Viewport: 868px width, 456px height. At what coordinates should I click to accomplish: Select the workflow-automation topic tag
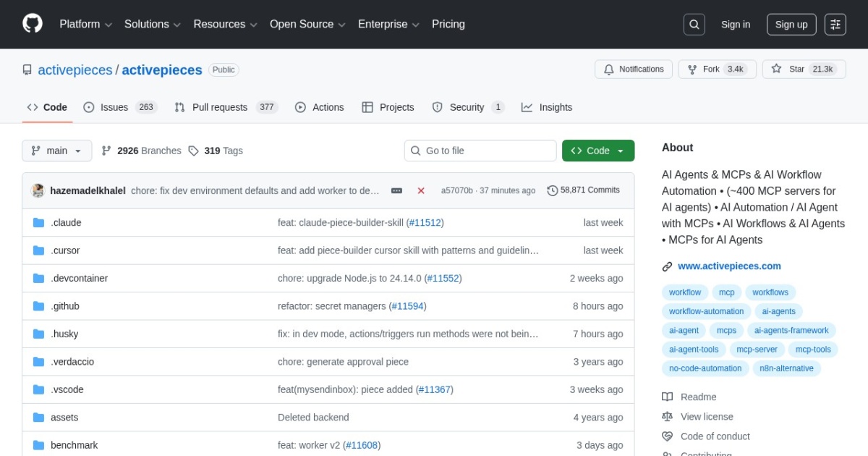[x=705, y=311]
